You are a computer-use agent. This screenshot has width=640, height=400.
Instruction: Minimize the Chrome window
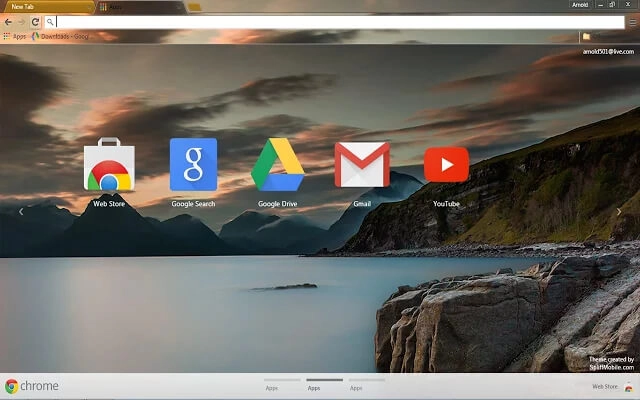(600, 5)
